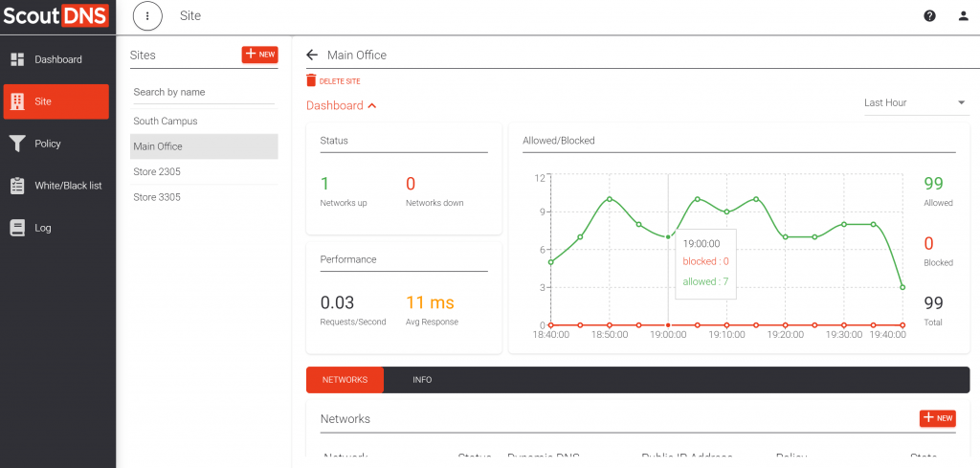Click the Dashboard grid icon in sidebar
Viewport: 980px width, 468px height.
point(17,59)
